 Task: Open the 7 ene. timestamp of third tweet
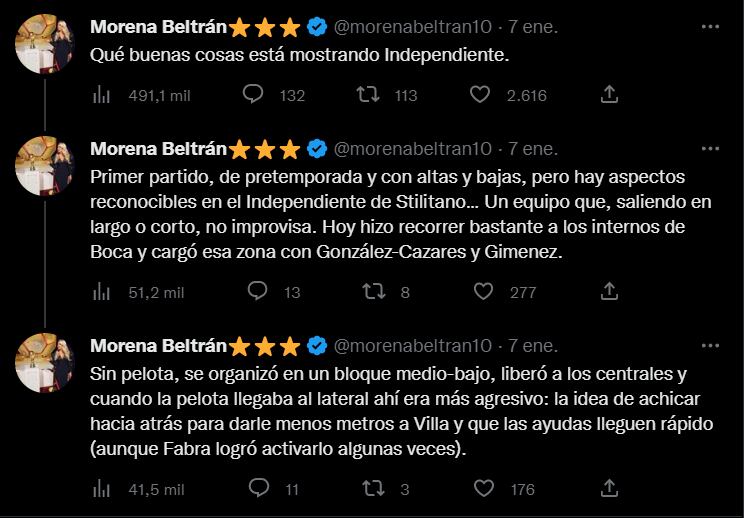coord(533,346)
